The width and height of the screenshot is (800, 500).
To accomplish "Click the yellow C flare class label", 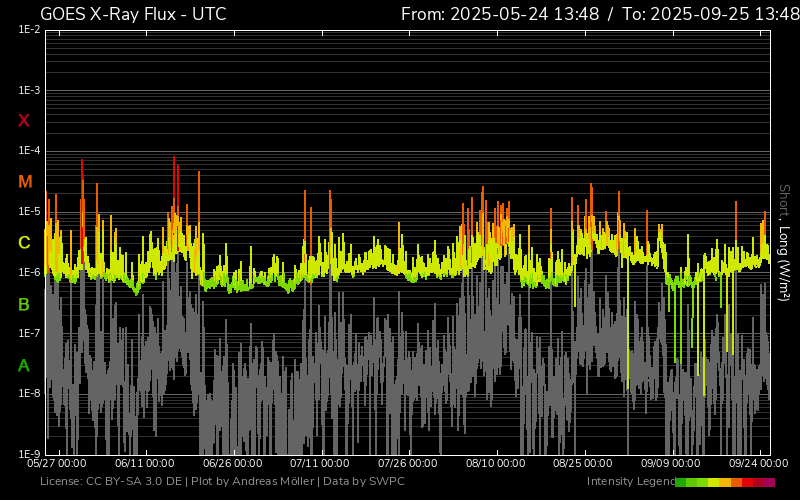I will 25,243.
